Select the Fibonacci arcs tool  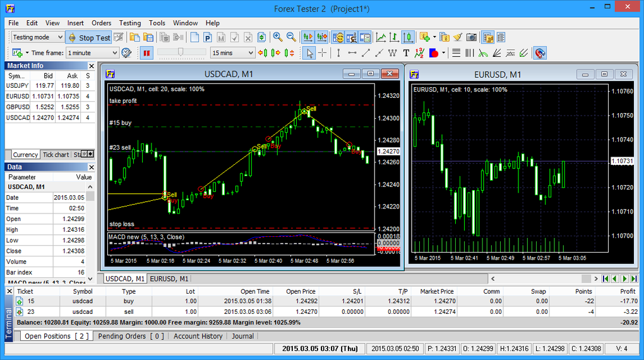click(484, 53)
